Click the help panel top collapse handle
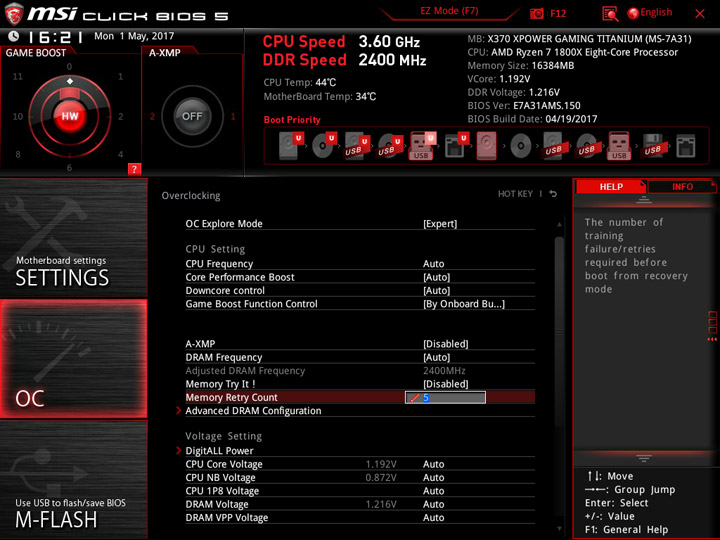Screen dimensions: 720x540 (x=644, y=200)
